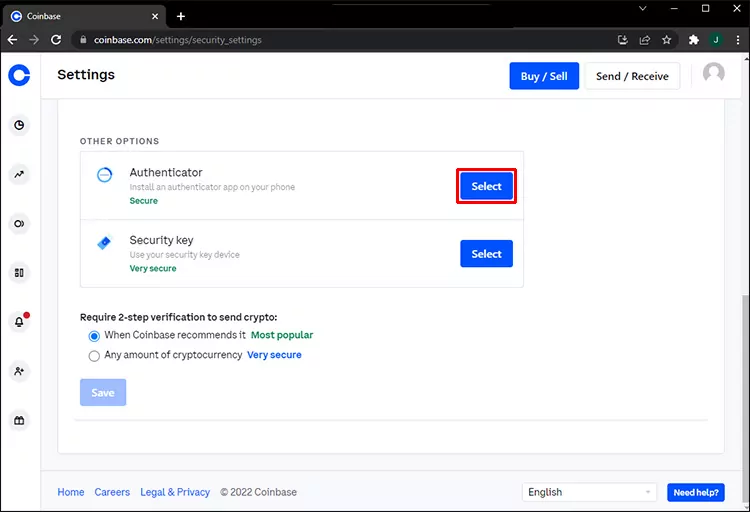Open a new browser tab
Viewport: 750px width, 512px height.
click(180, 16)
